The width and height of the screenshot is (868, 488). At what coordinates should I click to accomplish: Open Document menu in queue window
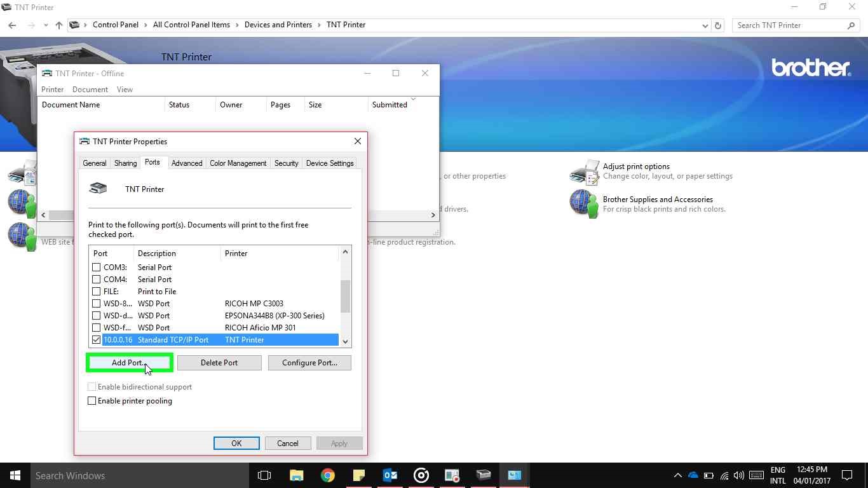pos(90,90)
